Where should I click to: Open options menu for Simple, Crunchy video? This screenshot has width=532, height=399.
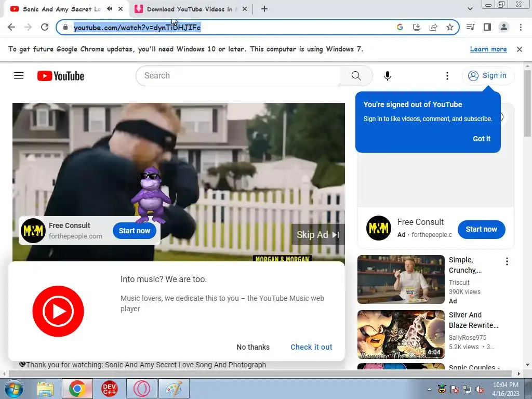coord(507,261)
